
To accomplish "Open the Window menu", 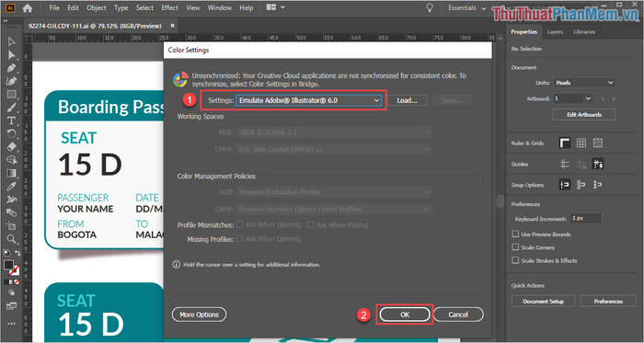I will click(220, 7).
